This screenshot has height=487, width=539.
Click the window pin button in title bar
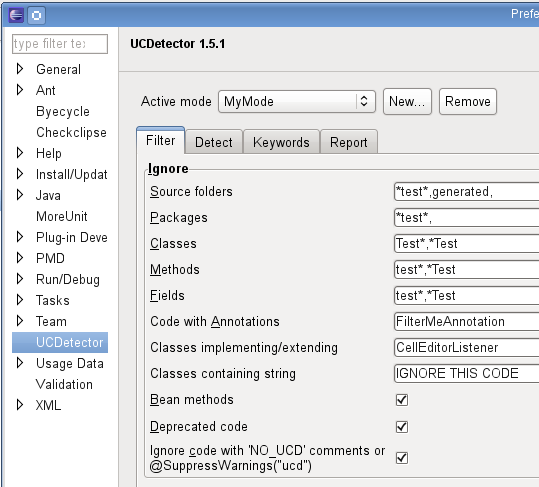36,15
